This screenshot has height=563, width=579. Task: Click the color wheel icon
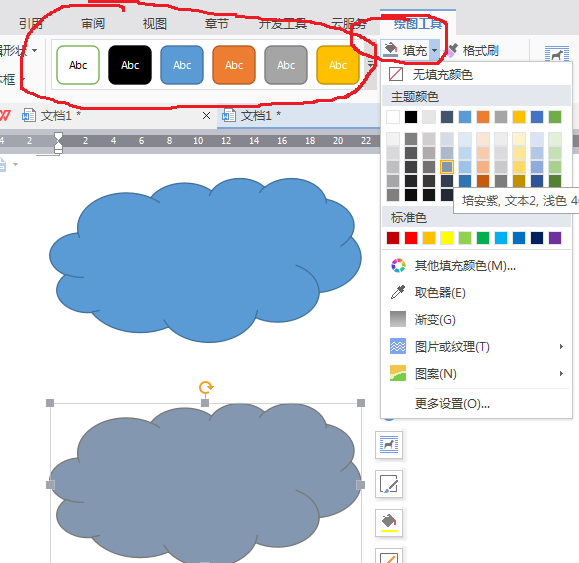(398, 265)
